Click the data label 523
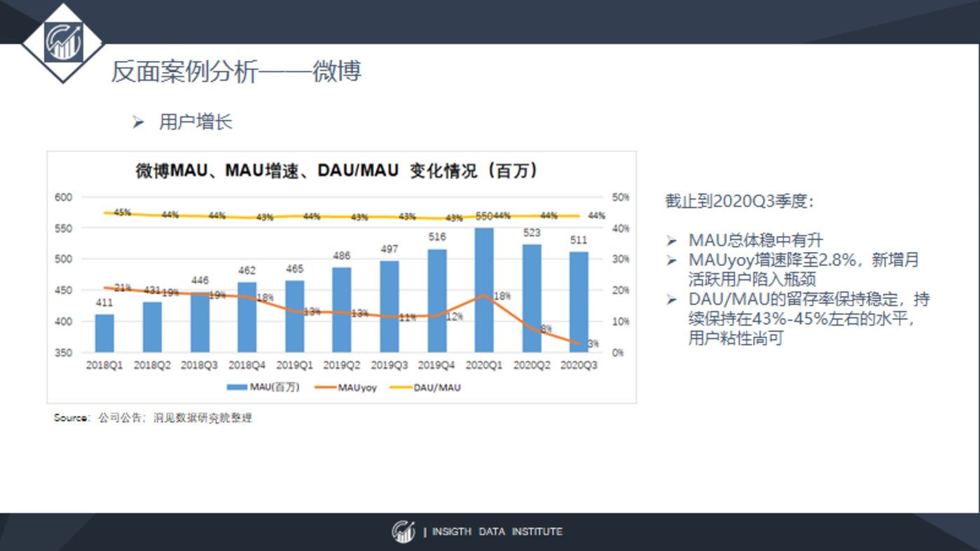The height and width of the screenshot is (551, 980). [532, 232]
